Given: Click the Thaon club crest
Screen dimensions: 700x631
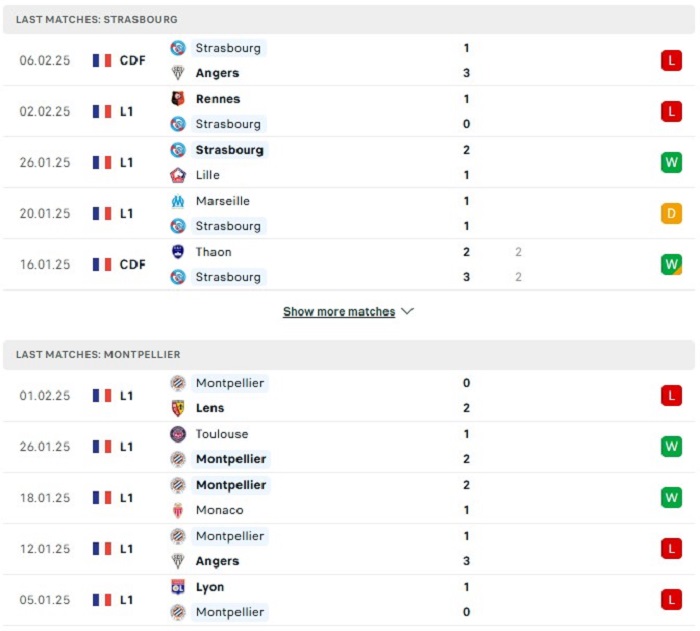Looking at the screenshot, I should click(178, 252).
